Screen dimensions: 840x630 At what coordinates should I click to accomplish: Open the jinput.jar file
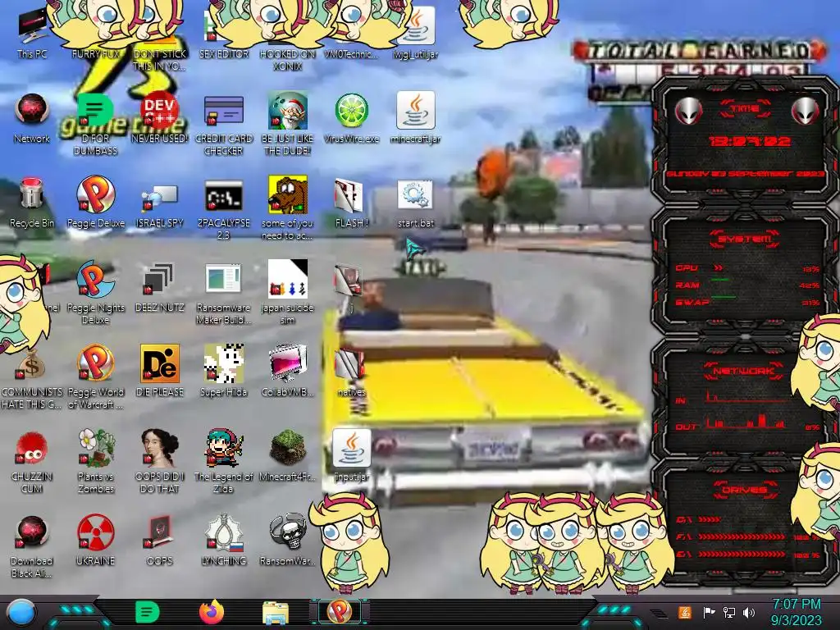[x=351, y=455]
